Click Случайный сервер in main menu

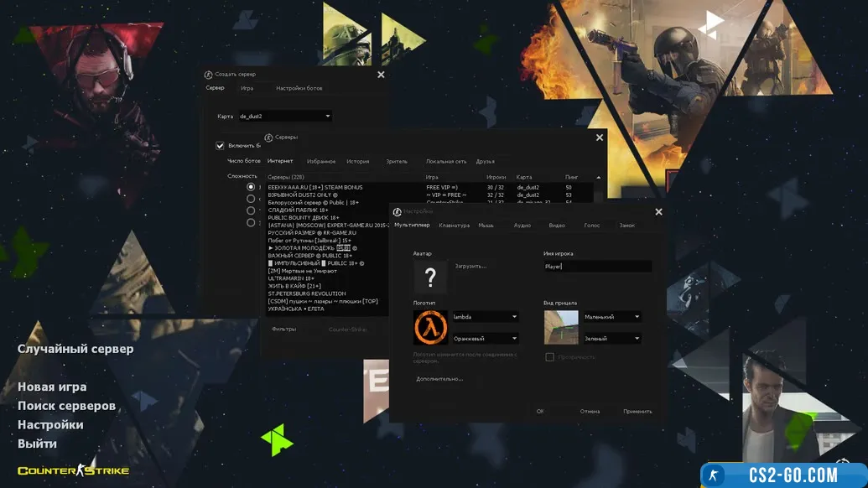click(x=75, y=349)
